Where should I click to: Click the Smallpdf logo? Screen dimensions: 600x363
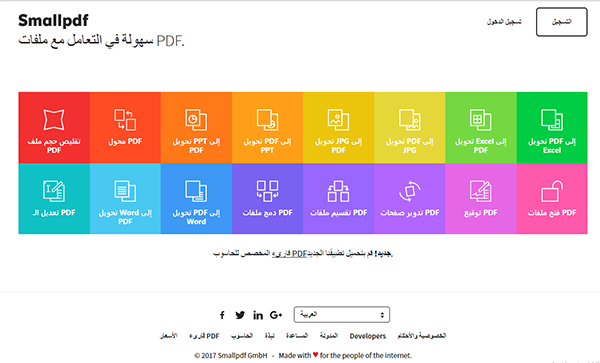click(x=53, y=20)
